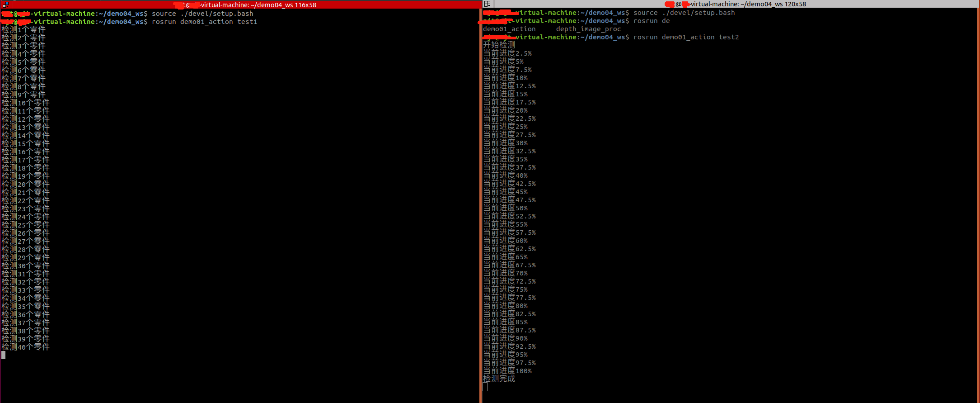The image size is (980, 403).
Task: Click the 'demo01_action' completion suggestion
Action: pos(509,29)
